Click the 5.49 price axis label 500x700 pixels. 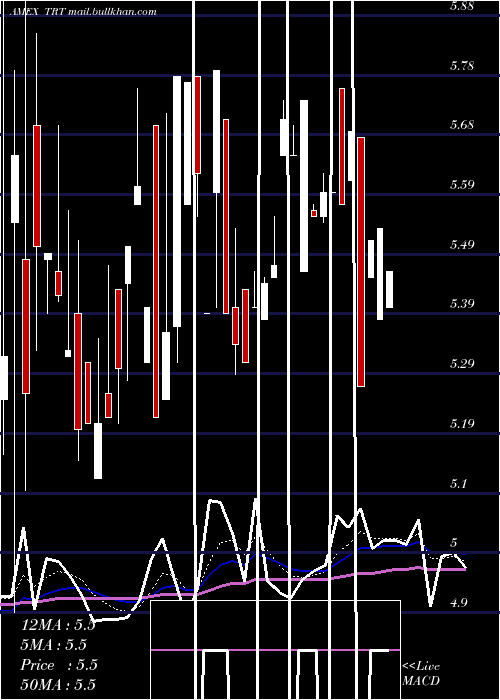pos(462,244)
